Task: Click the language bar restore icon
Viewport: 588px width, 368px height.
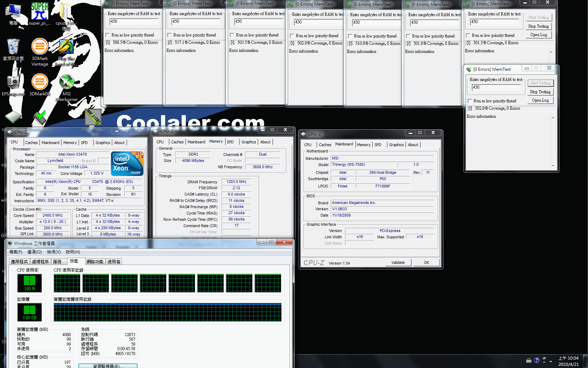Action: point(544,358)
